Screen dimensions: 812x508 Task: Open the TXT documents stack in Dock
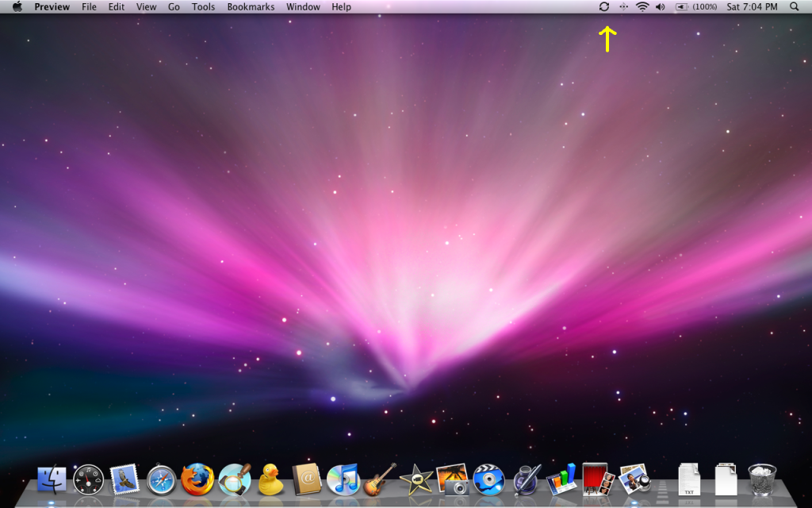689,479
